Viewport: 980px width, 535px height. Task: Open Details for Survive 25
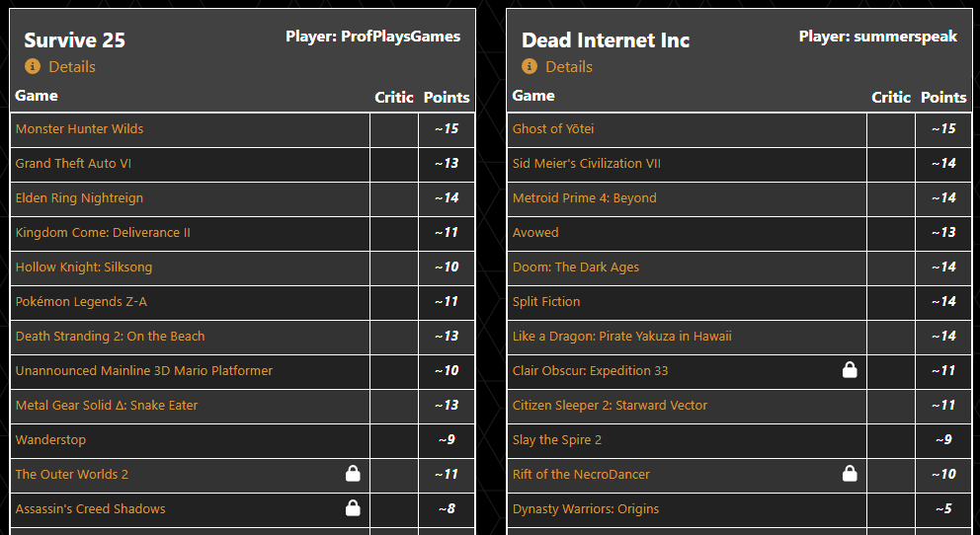click(x=72, y=66)
